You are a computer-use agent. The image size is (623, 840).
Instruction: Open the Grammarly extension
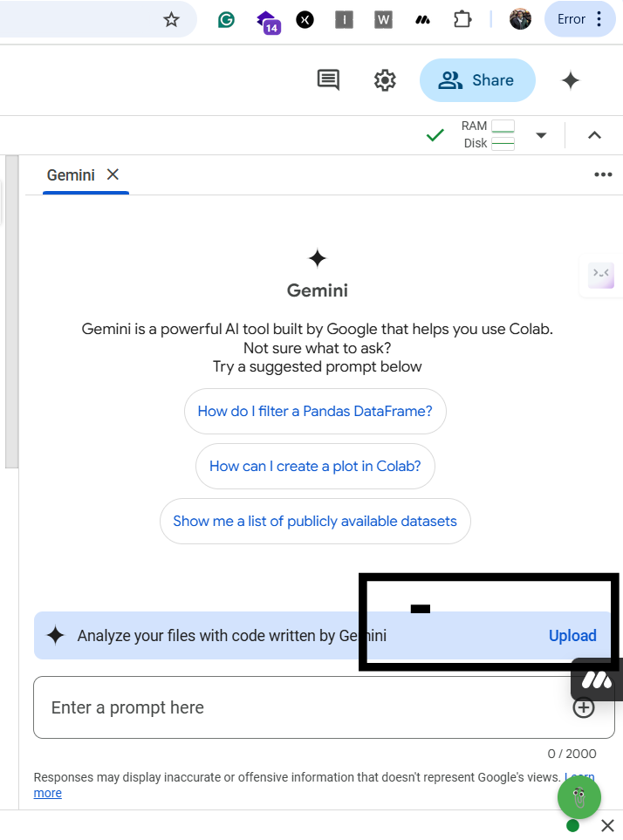click(x=226, y=20)
